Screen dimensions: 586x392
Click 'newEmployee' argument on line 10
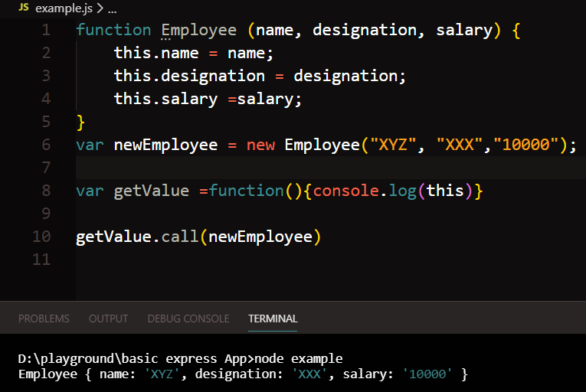click(260, 237)
